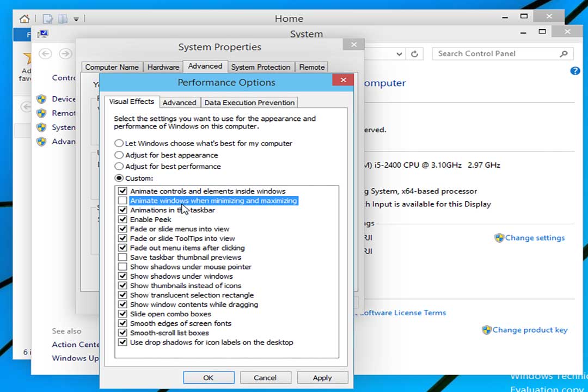Switch to Hardware tab in System Properties

[163, 67]
